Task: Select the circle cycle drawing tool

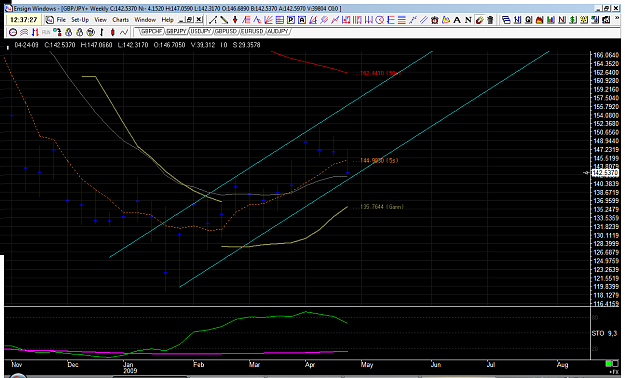Action: tap(379, 20)
